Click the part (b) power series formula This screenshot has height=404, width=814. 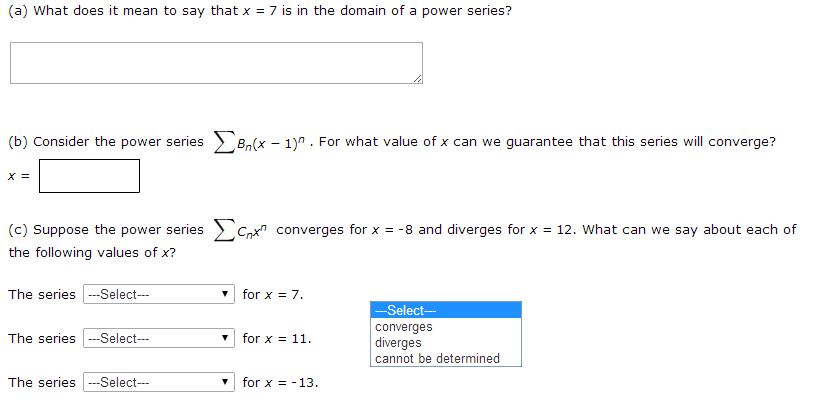click(262, 142)
